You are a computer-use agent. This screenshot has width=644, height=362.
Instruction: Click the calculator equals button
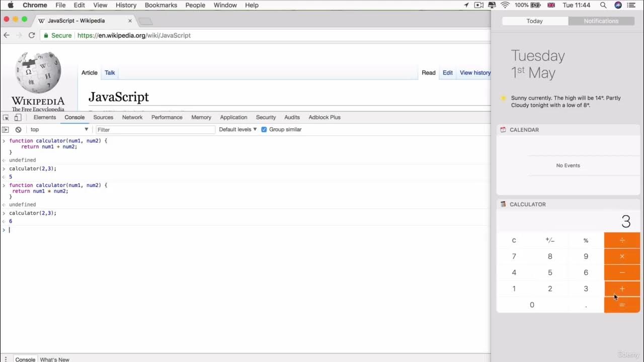(622, 305)
